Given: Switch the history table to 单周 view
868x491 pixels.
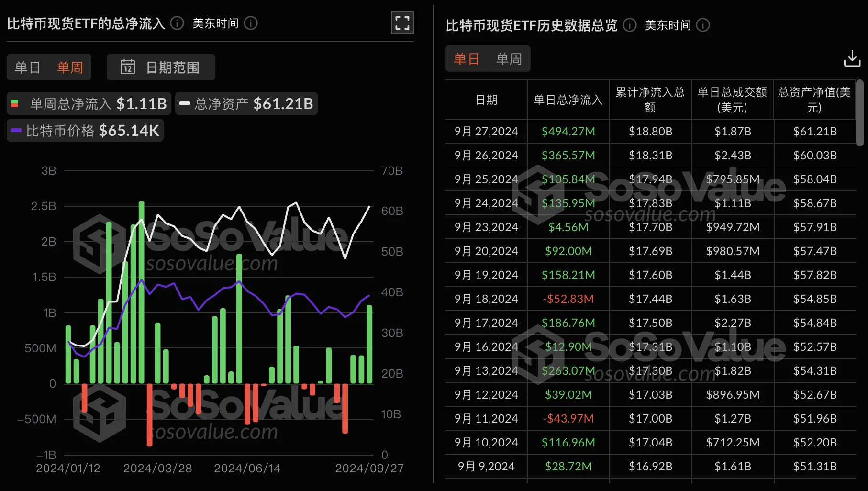Looking at the screenshot, I should click(x=509, y=58).
